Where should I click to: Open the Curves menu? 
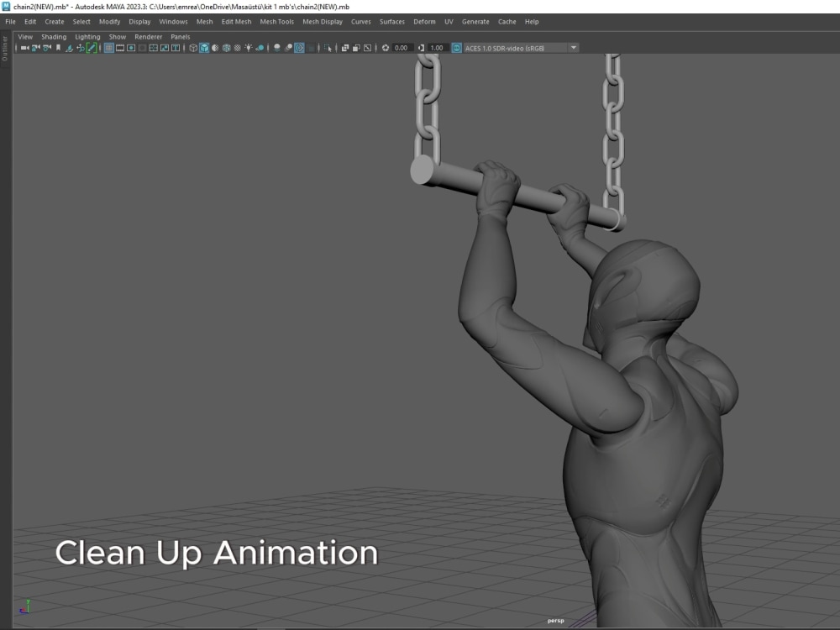pyautogui.click(x=360, y=22)
